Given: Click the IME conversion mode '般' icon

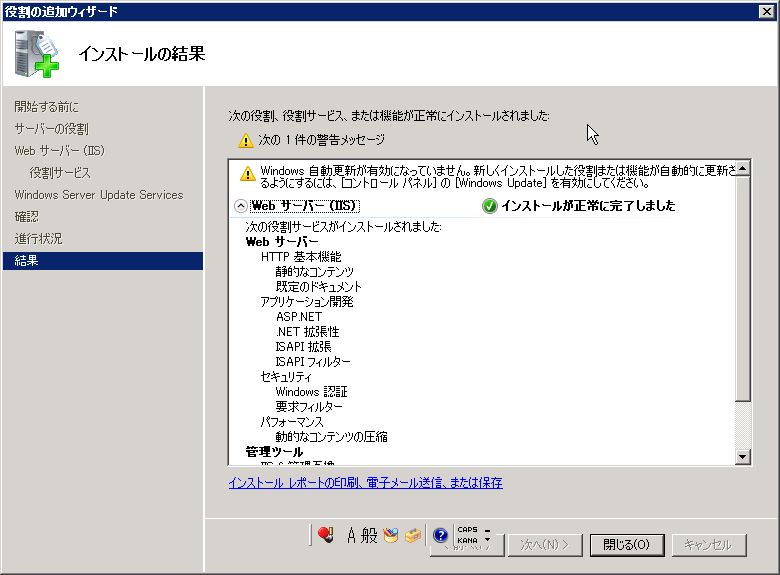Looking at the screenshot, I should coord(369,536).
